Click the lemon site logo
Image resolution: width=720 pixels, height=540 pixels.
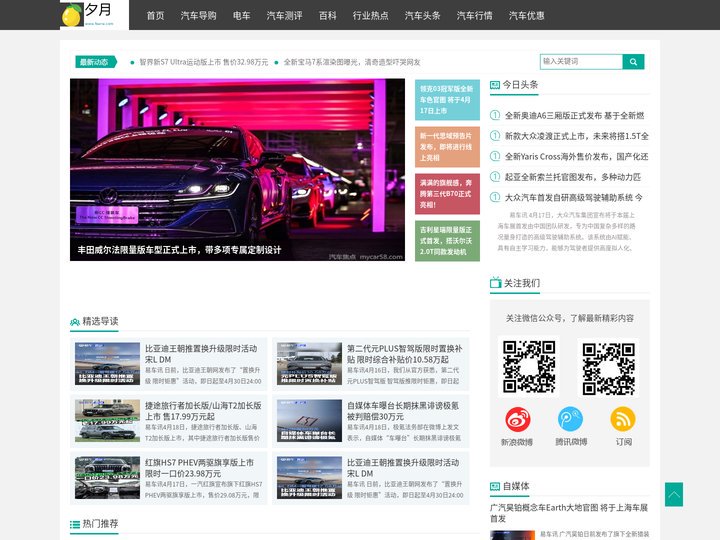click(x=94, y=15)
